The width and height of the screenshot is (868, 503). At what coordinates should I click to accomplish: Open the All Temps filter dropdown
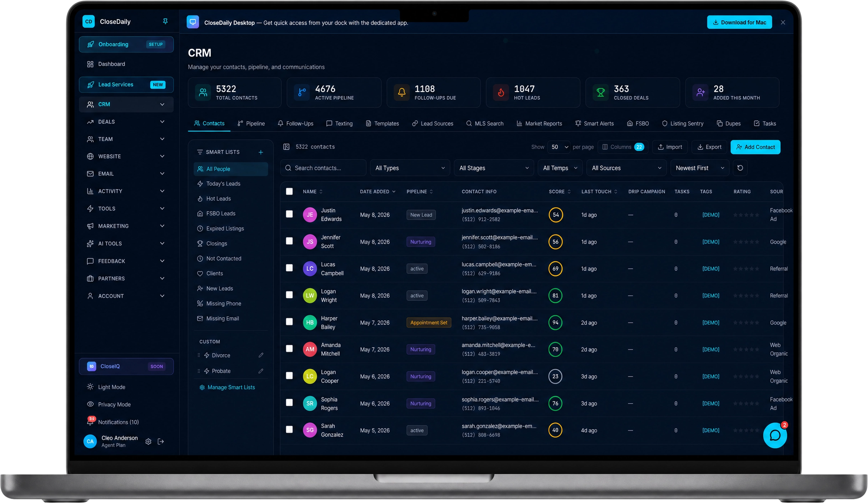560,168
